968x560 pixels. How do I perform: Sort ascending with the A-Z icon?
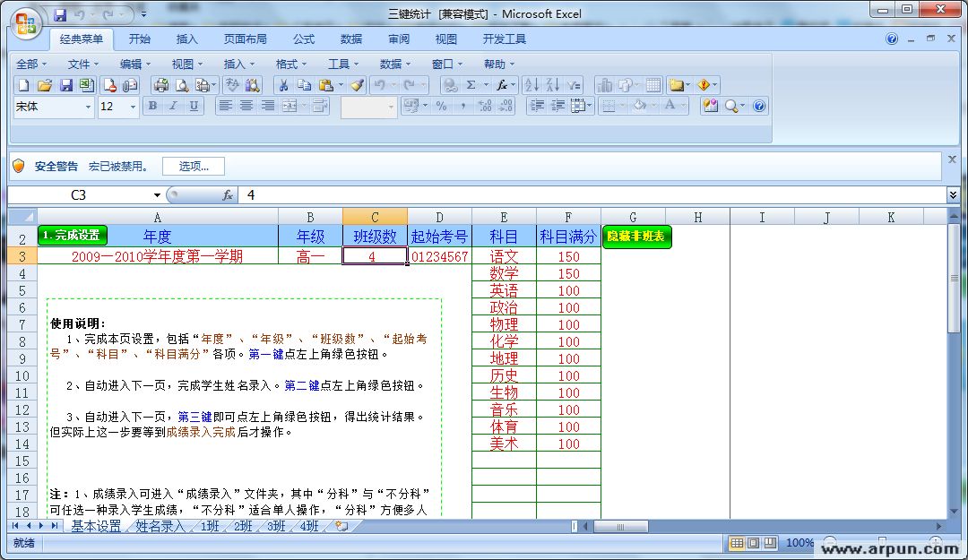coord(532,85)
